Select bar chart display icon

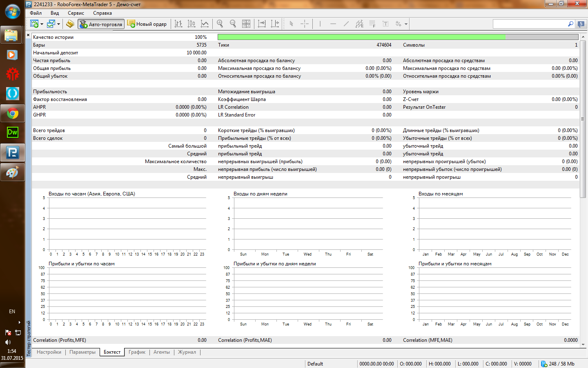pos(178,24)
